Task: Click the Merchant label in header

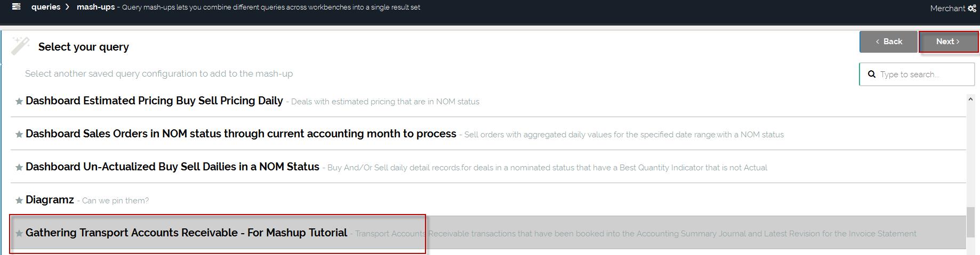Action: pos(947,9)
